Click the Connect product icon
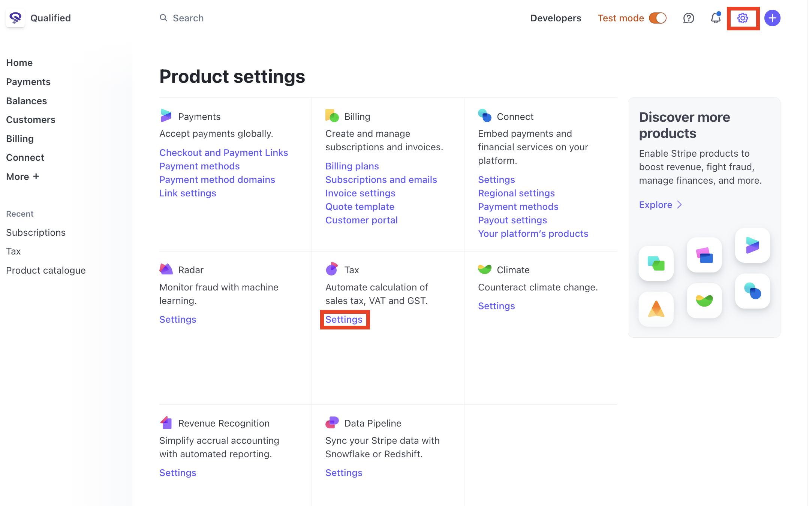This screenshot has height=506, width=812. tap(484, 116)
